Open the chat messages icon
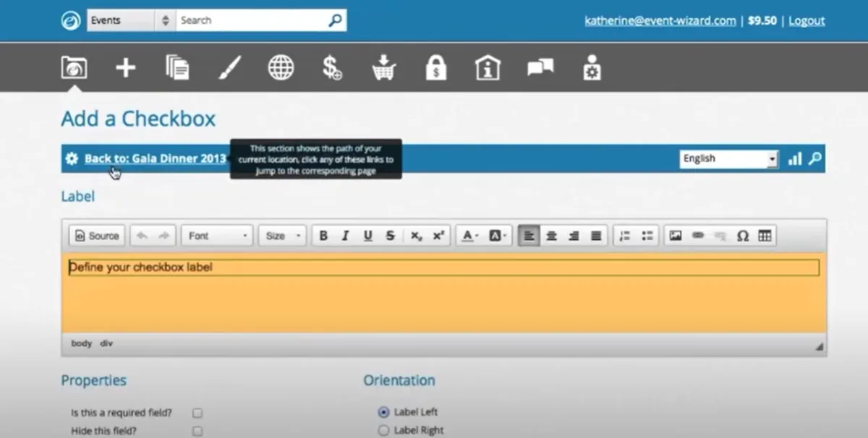Screen dimensions: 868x438 pos(540,68)
